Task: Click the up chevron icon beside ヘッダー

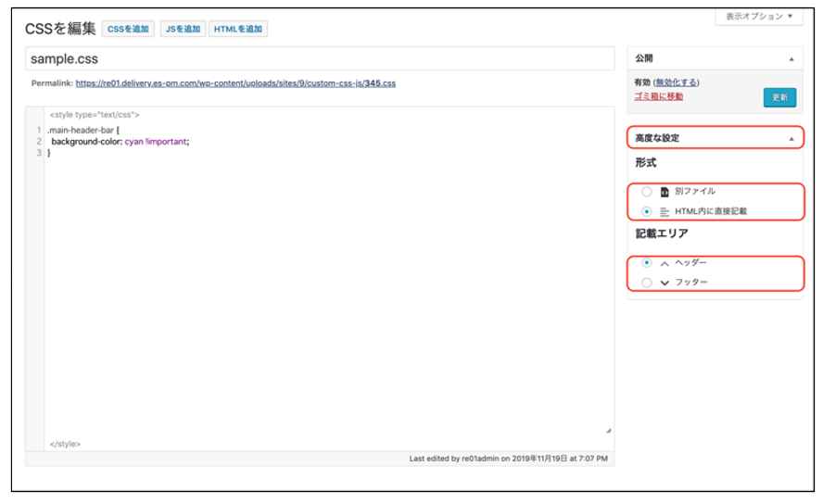Action: [x=664, y=263]
